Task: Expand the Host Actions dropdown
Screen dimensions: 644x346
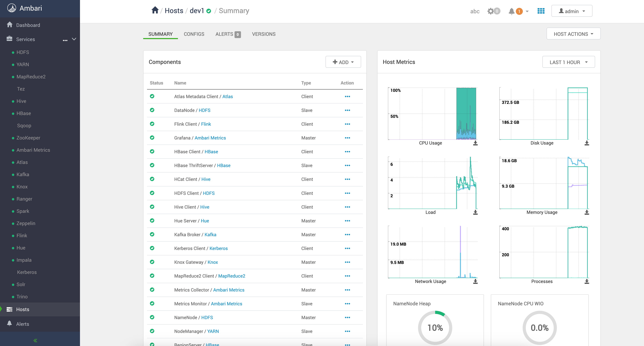Action: tap(573, 34)
